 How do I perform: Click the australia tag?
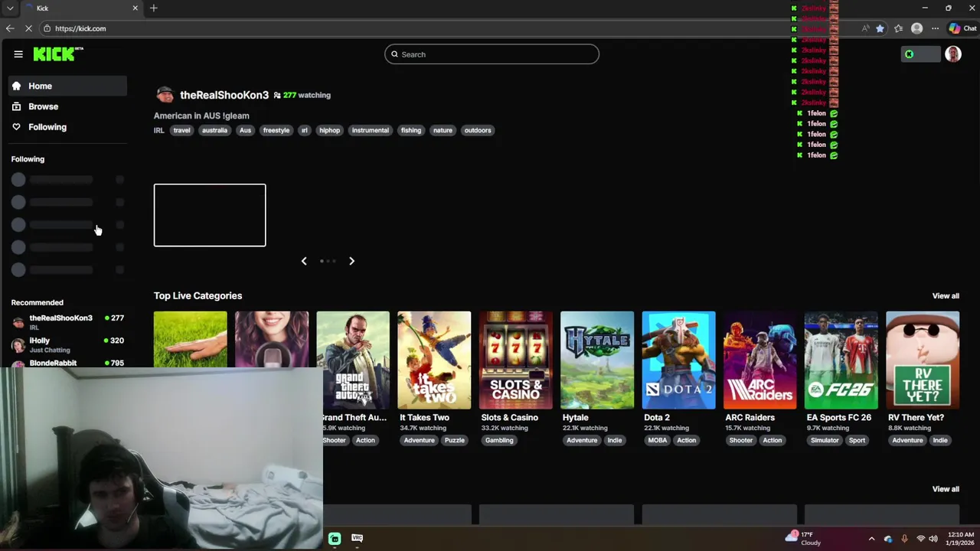click(214, 130)
